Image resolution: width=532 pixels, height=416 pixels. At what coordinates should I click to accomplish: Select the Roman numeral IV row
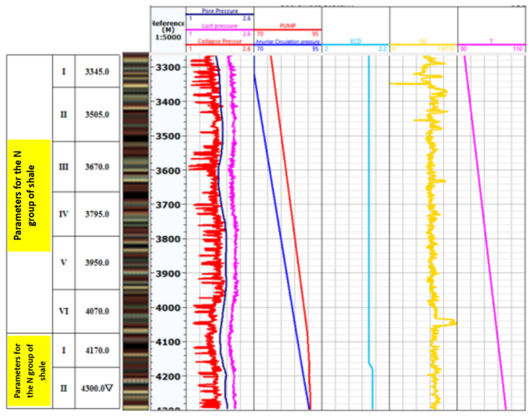pos(64,214)
